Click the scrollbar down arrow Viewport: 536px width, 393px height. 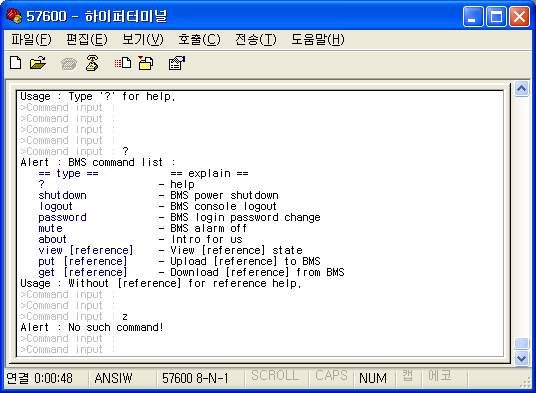pos(521,358)
